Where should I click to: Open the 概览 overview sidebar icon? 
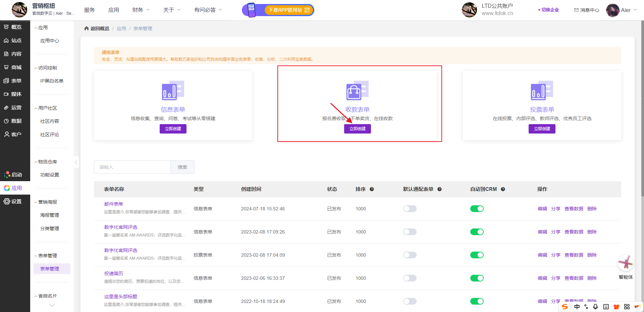tap(6, 27)
